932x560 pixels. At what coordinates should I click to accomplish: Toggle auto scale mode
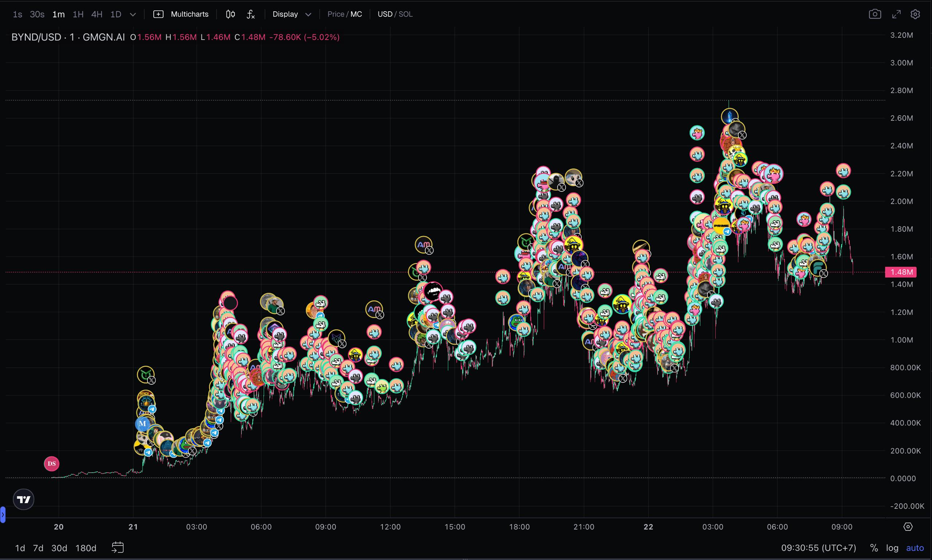coord(915,548)
